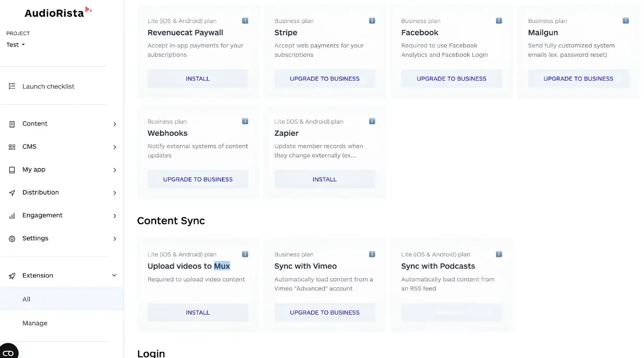
Task: Show info icon on Facebook card
Action: (x=499, y=21)
